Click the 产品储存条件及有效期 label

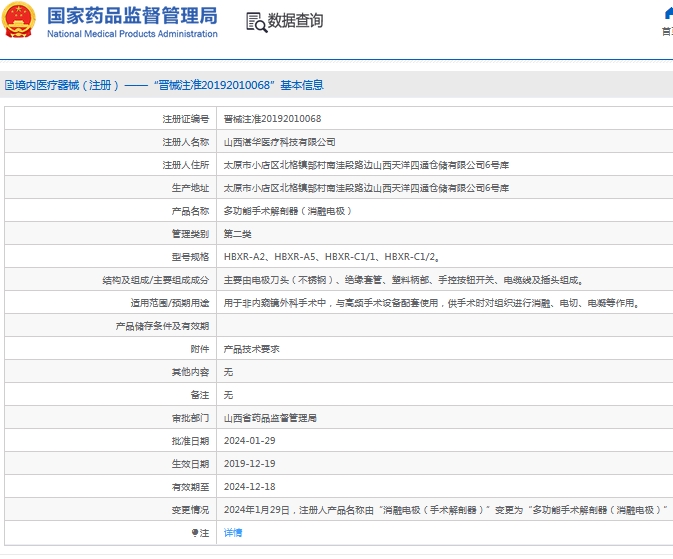click(162, 326)
